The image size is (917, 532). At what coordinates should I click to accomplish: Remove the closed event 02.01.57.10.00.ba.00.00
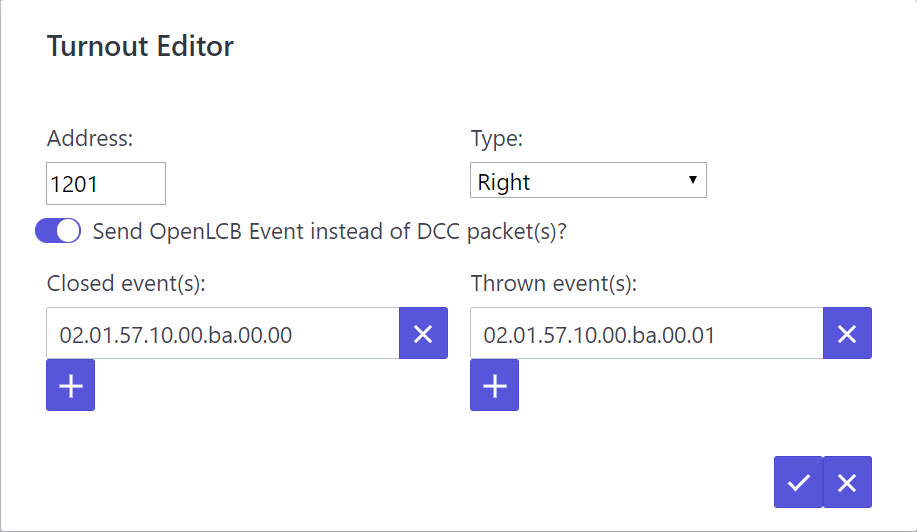[x=423, y=333]
